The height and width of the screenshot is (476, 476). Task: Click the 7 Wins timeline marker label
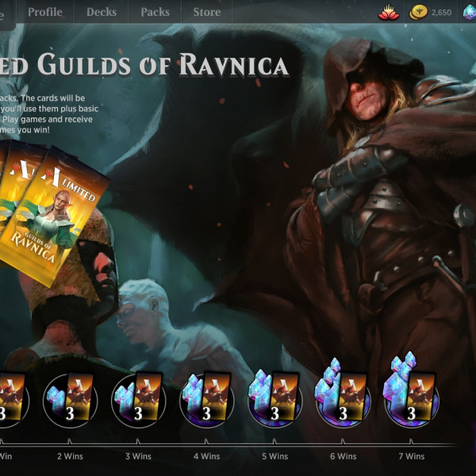(411, 456)
